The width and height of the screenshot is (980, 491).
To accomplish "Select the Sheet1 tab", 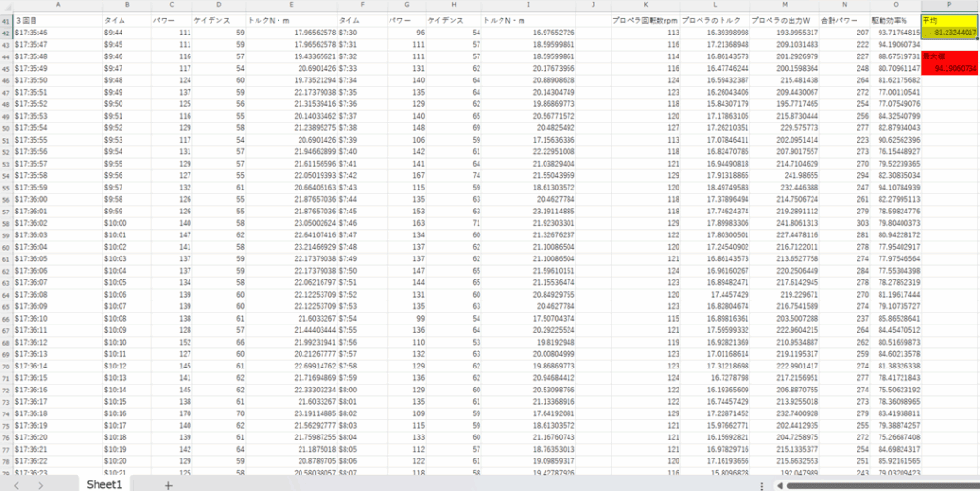I will (x=103, y=485).
